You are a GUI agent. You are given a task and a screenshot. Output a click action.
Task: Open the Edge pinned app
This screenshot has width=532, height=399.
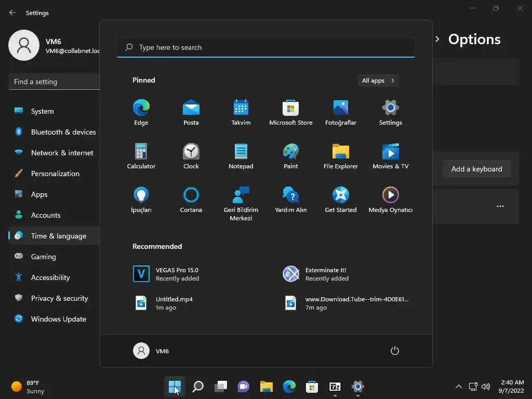(x=141, y=113)
